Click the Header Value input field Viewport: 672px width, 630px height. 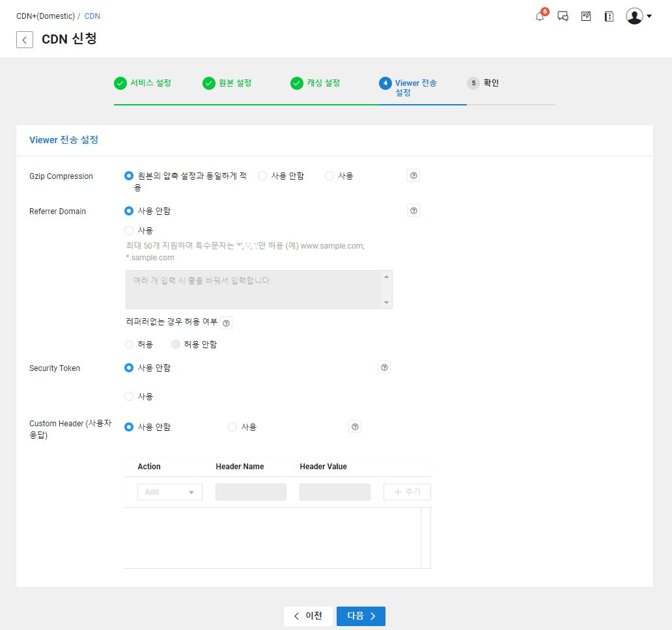(x=335, y=492)
